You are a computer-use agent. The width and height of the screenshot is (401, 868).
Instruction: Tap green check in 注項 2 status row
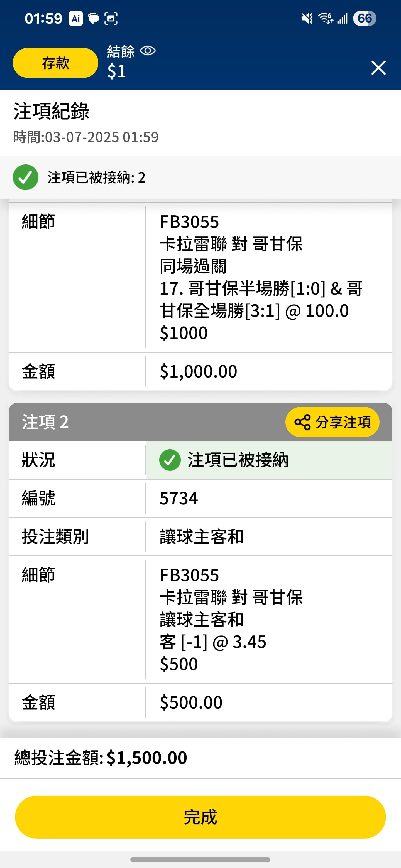click(x=170, y=460)
